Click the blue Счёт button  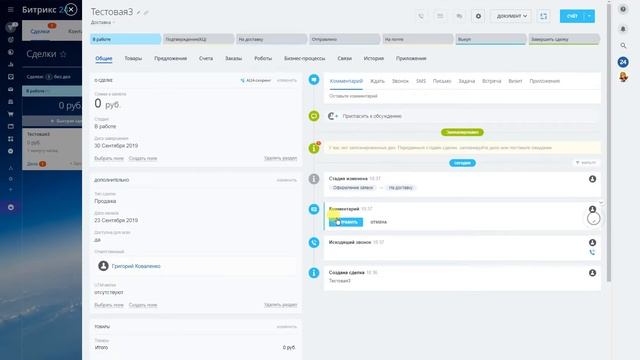[572, 16]
